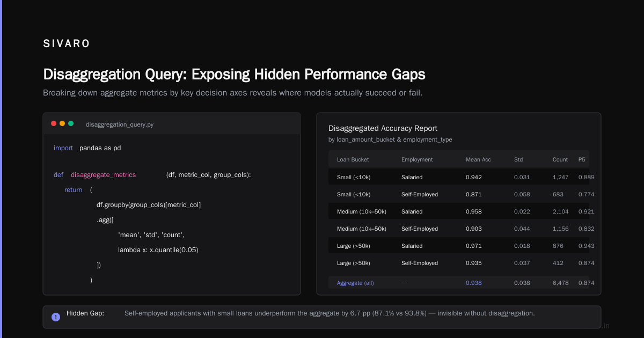644x338 pixels.
Task: Click the function arguments (df, metric_col, group_cols)
Action: pyautogui.click(x=209, y=175)
